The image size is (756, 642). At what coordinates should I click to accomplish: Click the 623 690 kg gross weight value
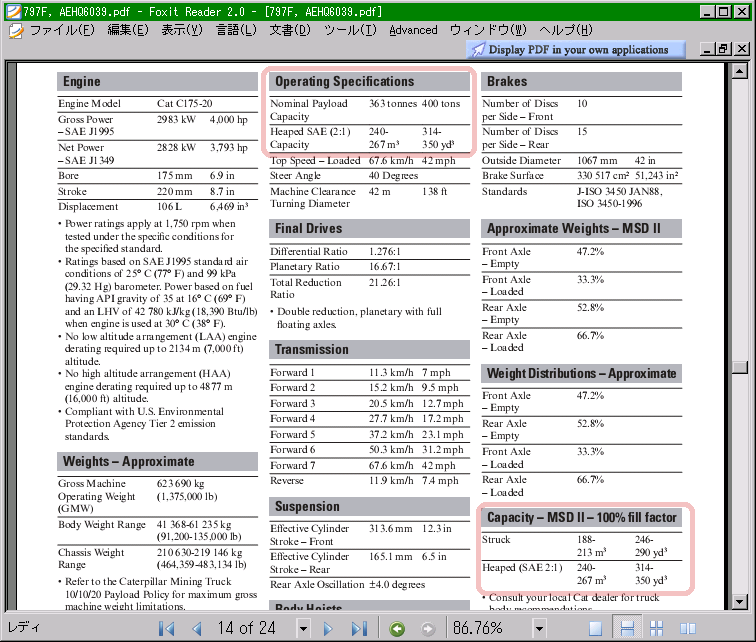180,483
